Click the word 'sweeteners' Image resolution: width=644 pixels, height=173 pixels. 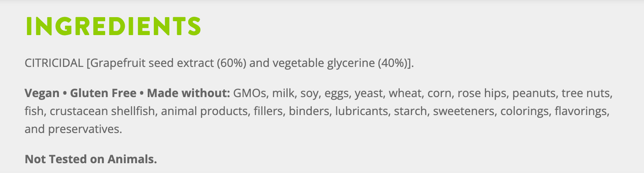click(x=464, y=111)
